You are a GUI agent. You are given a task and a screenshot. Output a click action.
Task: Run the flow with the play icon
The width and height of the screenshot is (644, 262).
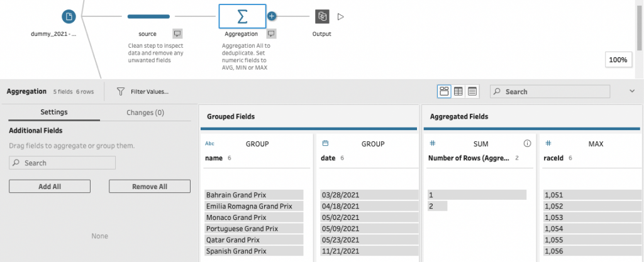tap(341, 17)
